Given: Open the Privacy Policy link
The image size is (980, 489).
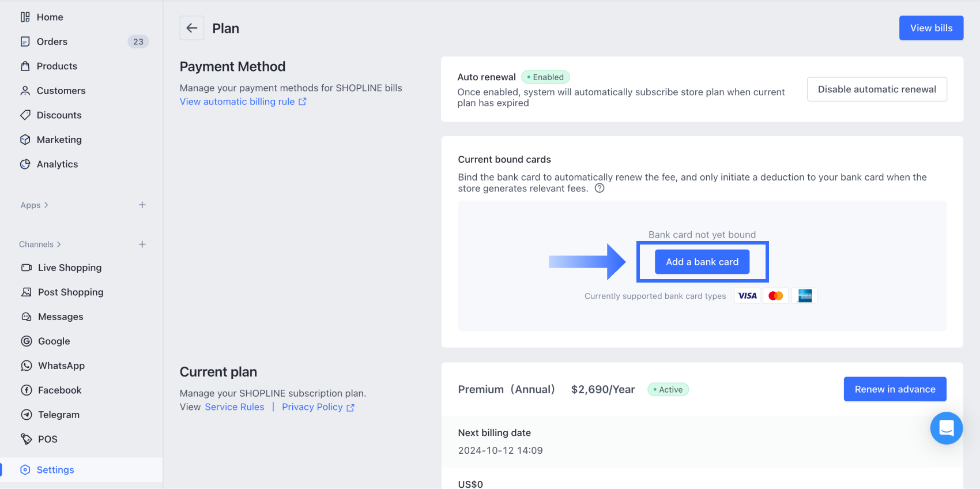Looking at the screenshot, I should point(318,407).
